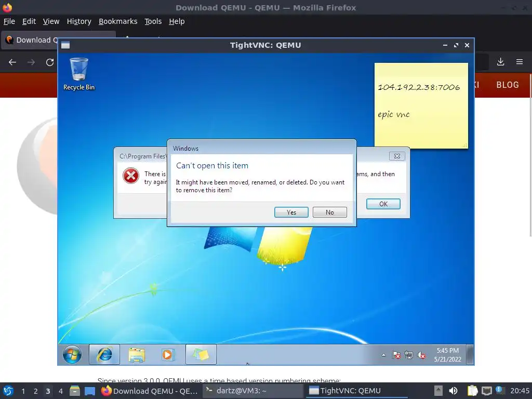Select the Download QEMU browser tab
Image resolution: width=532 pixels, height=399 pixels.
(x=30, y=40)
